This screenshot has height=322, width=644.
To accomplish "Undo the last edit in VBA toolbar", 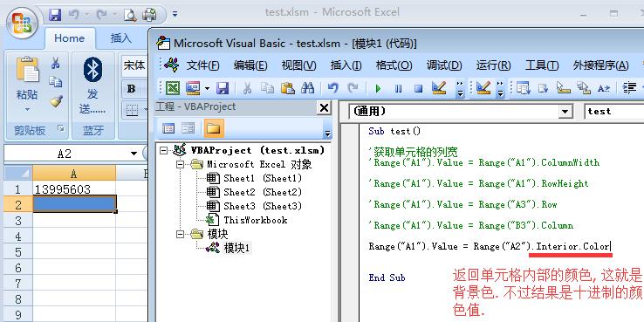I will pyautogui.click(x=332, y=87).
